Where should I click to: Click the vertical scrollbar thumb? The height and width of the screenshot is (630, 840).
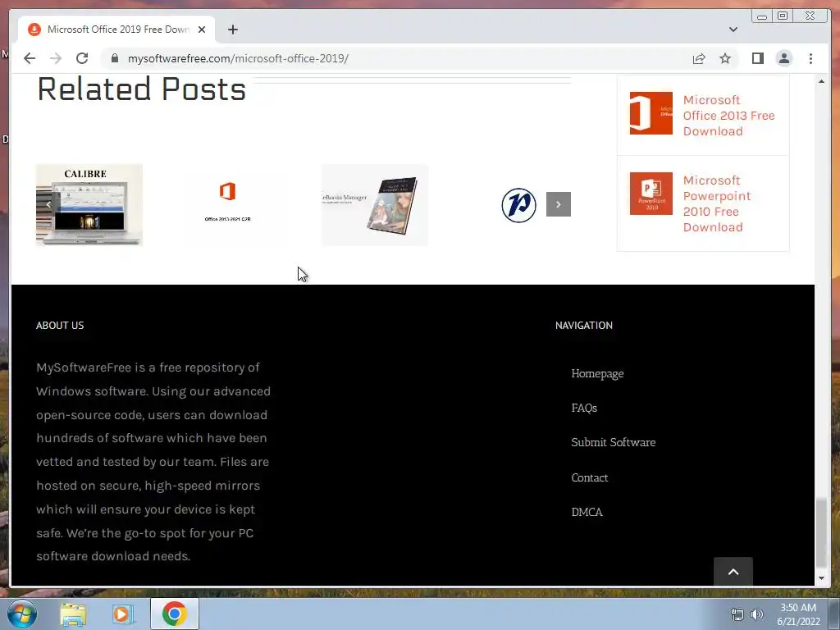(x=821, y=532)
